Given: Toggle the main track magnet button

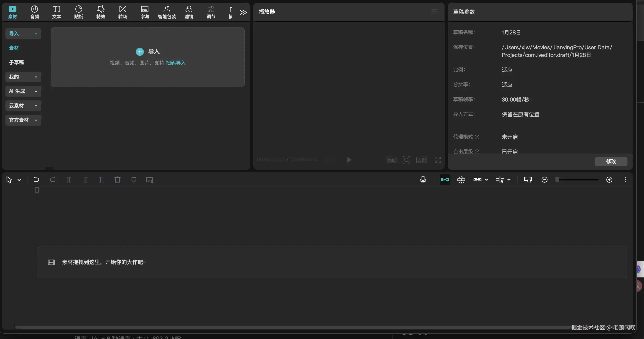Looking at the screenshot, I should coord(445,180).
